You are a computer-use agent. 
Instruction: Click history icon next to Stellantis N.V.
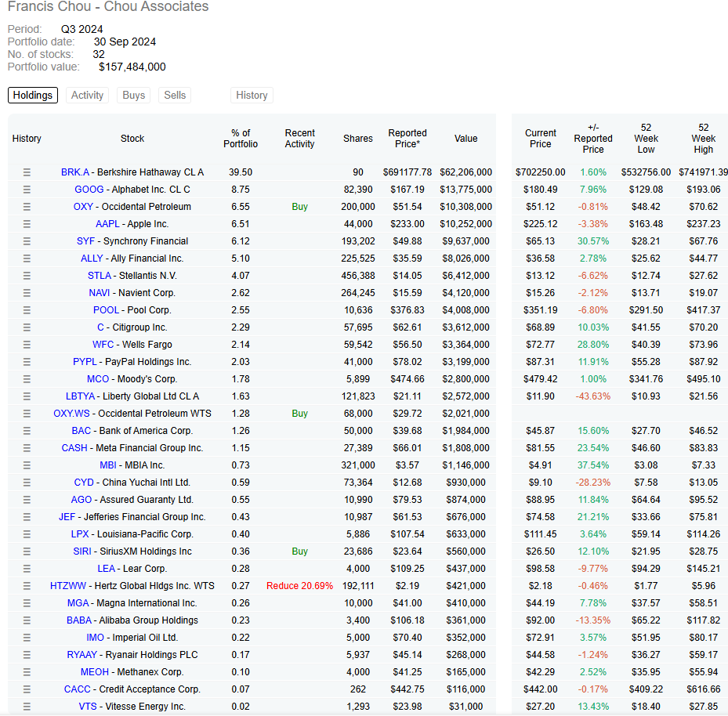[27, 276]
